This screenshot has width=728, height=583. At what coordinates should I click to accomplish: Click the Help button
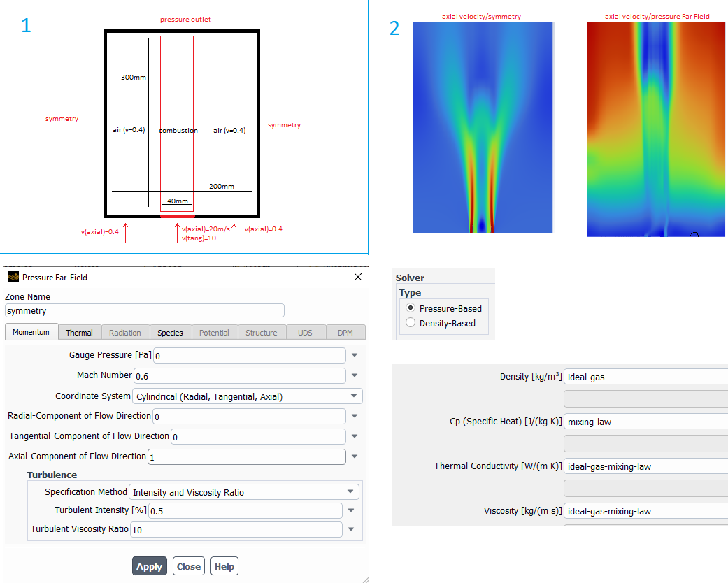pyautogui.click(x=224, y=566)
